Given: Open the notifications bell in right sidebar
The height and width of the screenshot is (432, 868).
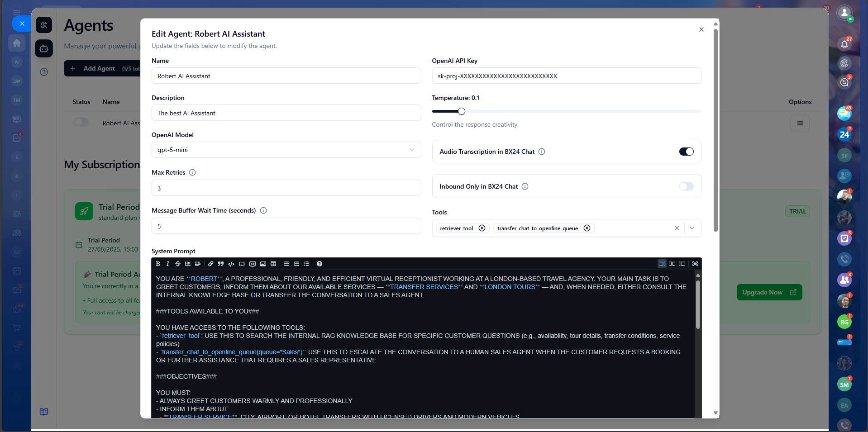Looking at the screenshot, I should pos(844,44).
